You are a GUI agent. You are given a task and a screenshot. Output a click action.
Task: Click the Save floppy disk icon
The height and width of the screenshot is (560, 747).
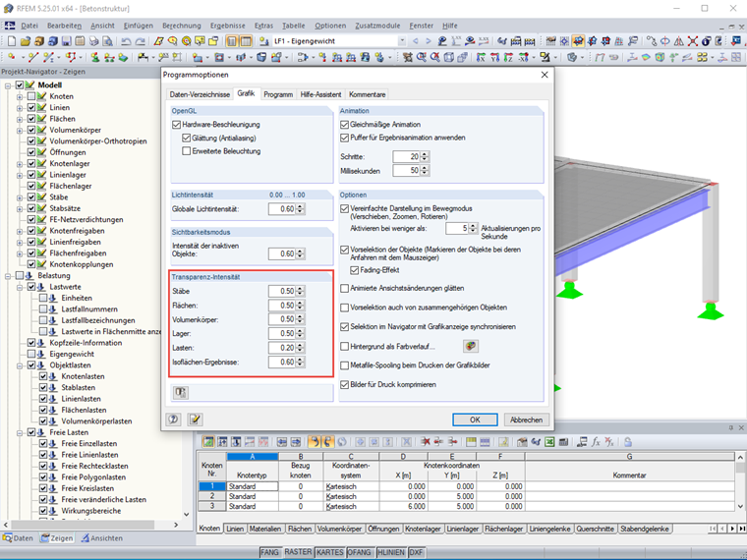pos(66,41)
